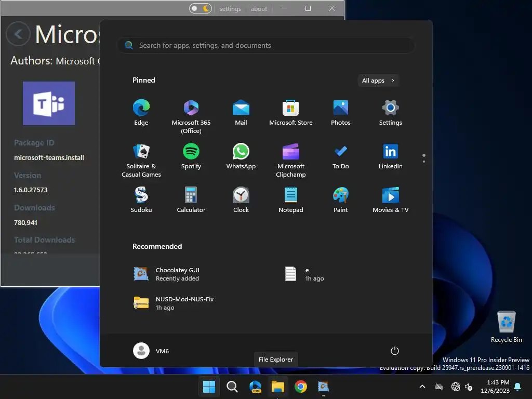This screenshot has height=399, width=532.
Task: Open Edge from pinned apps
Action: (x=141, y=113)
